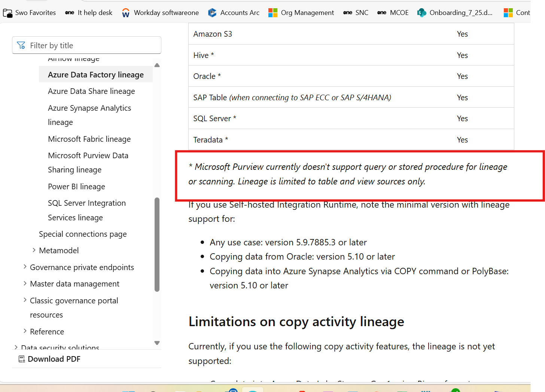Open Accounts Arc bookmark
Screen dimensions: 545x392
click(234, 13)
